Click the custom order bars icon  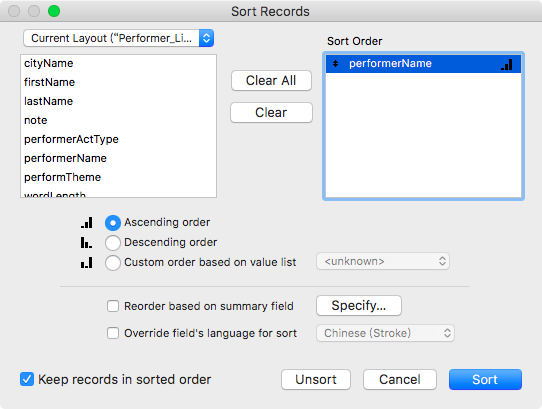(x=86, y=262)
